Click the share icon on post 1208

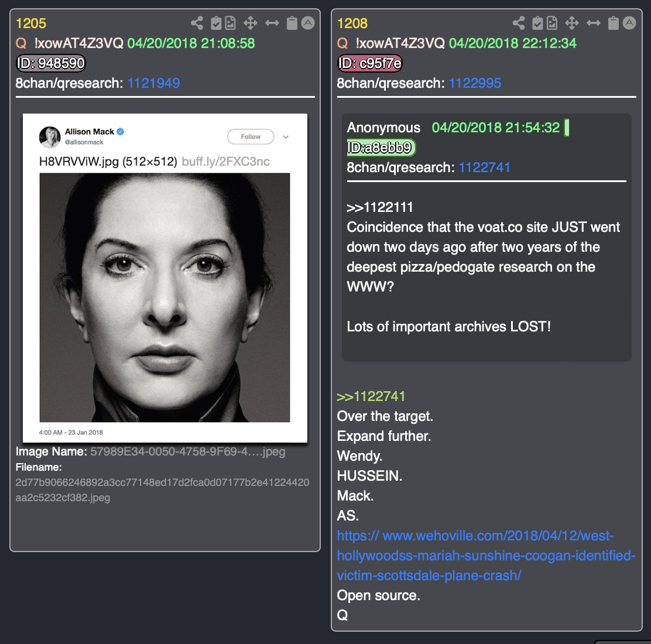(519, 23)
